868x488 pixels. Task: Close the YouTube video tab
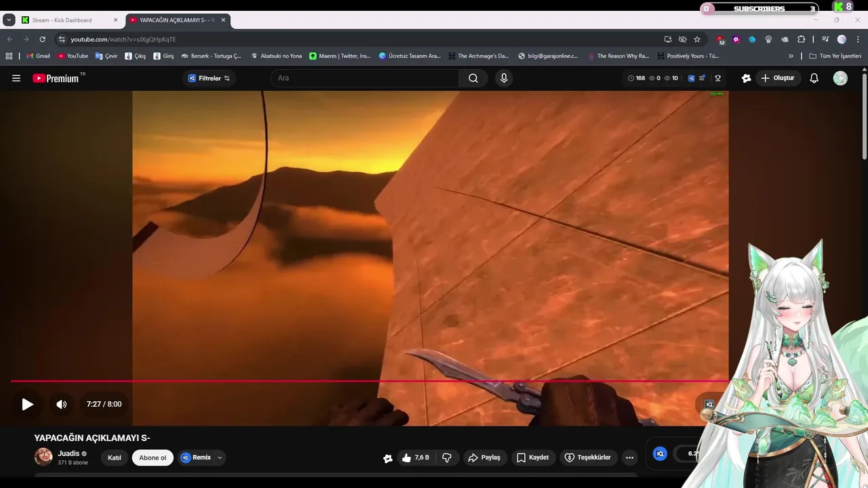click(x=223, y=20)
